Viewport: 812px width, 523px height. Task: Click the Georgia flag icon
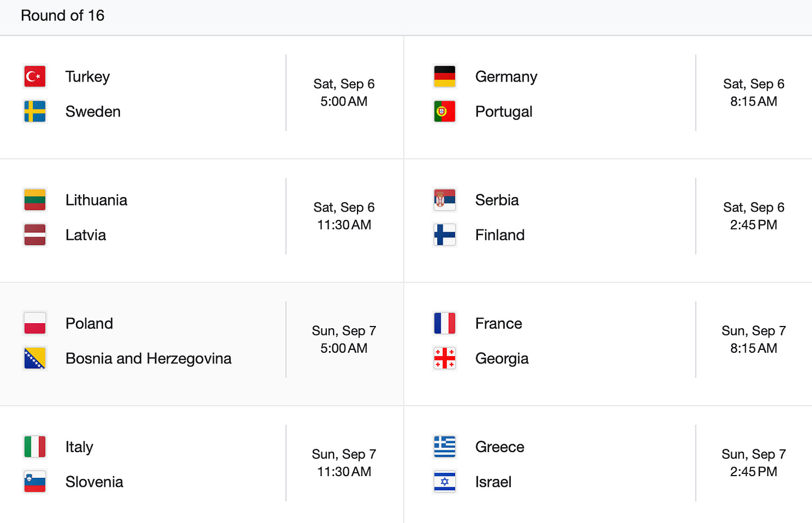pos(444,358)
